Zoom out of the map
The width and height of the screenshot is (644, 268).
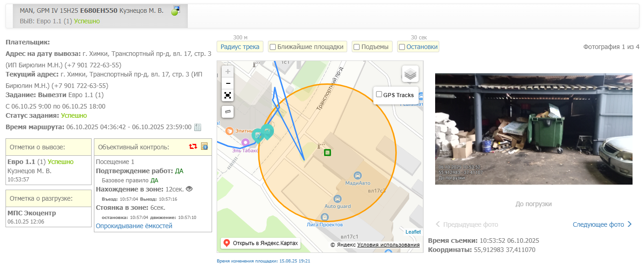[x=228, y=83]
